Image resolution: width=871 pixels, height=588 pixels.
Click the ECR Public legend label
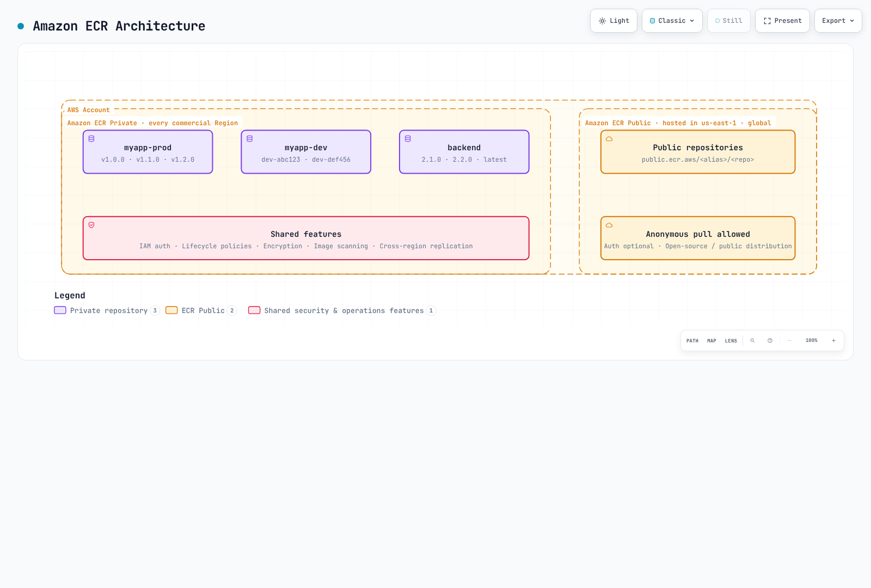(x=203, y=311)
